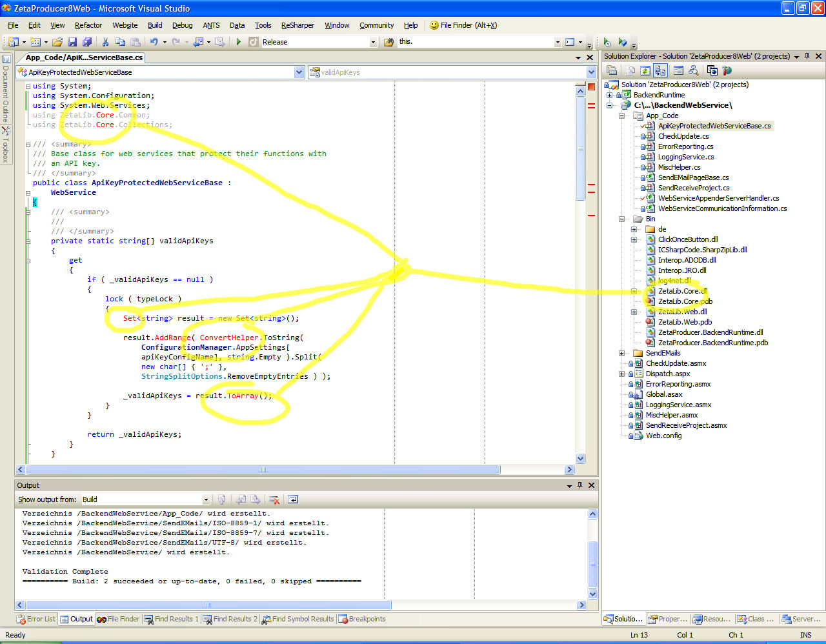
Task: Toggle auto-hide pin on Solution Explorer
Action: [x=807, y=56]
